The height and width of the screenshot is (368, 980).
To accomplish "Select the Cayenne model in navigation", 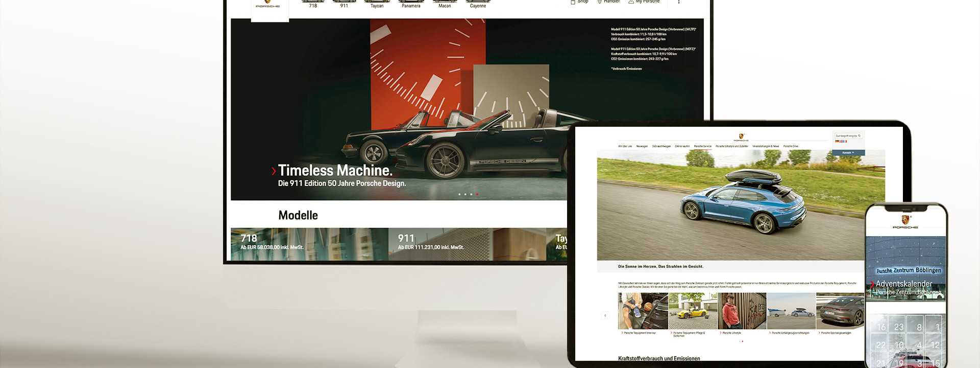I will point(478,5).
